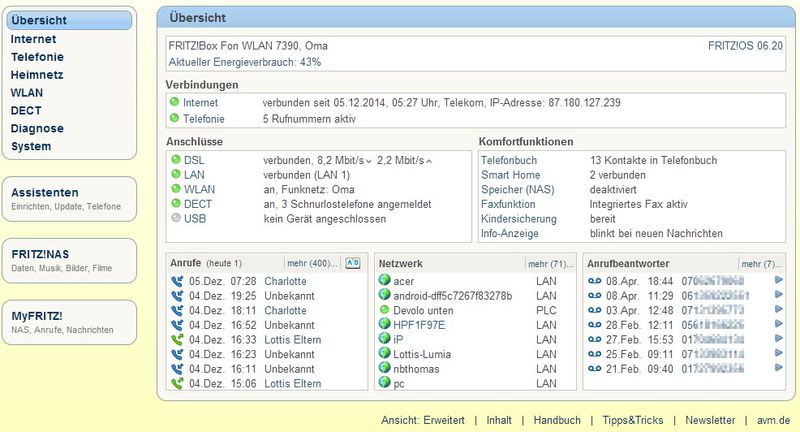Open the iP network device link
800x432 pixels.
(x=398, y=340)
